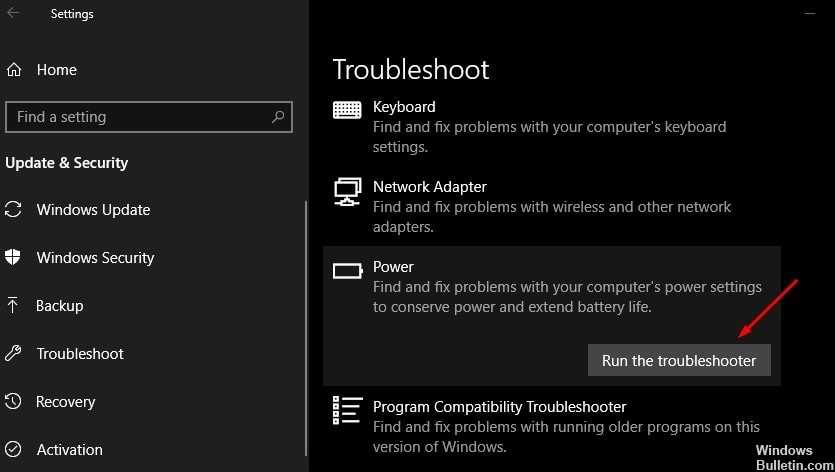Click the Windows Security shield icon

(x=14, y=258)
